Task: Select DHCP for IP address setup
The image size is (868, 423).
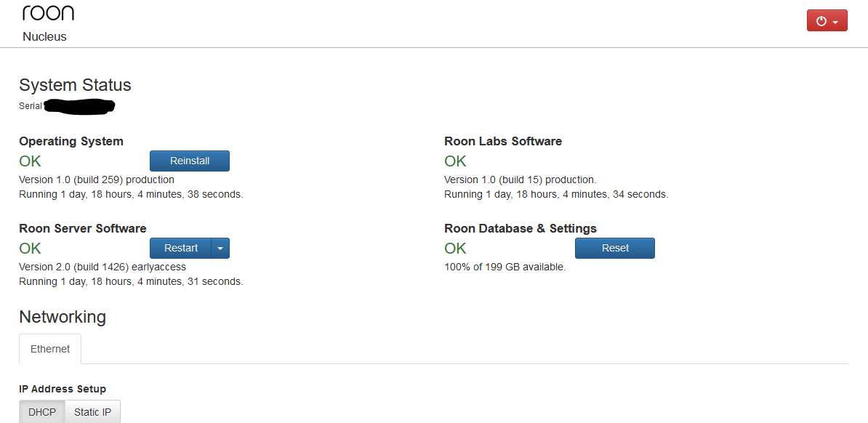Action: (x=42, y=412)
